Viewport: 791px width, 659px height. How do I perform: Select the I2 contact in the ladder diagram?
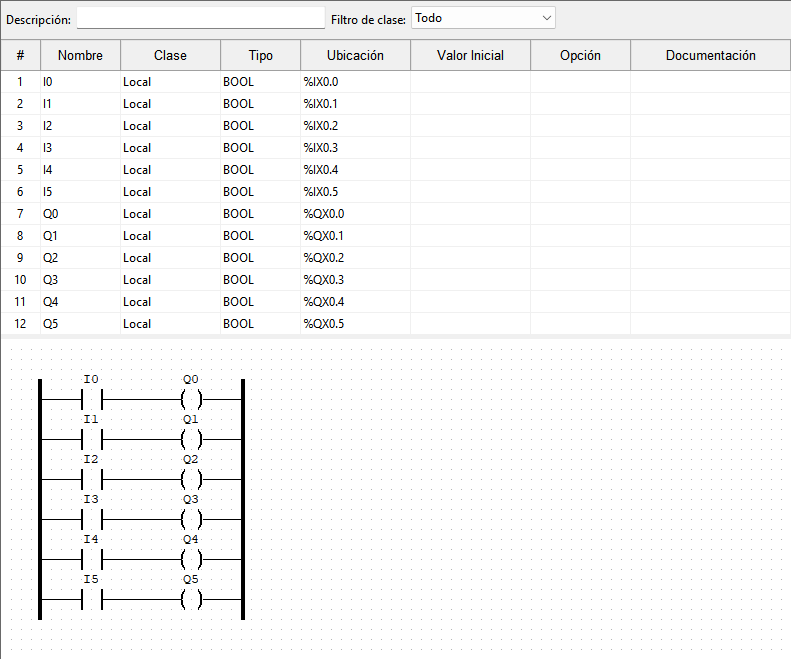point(92,479)
